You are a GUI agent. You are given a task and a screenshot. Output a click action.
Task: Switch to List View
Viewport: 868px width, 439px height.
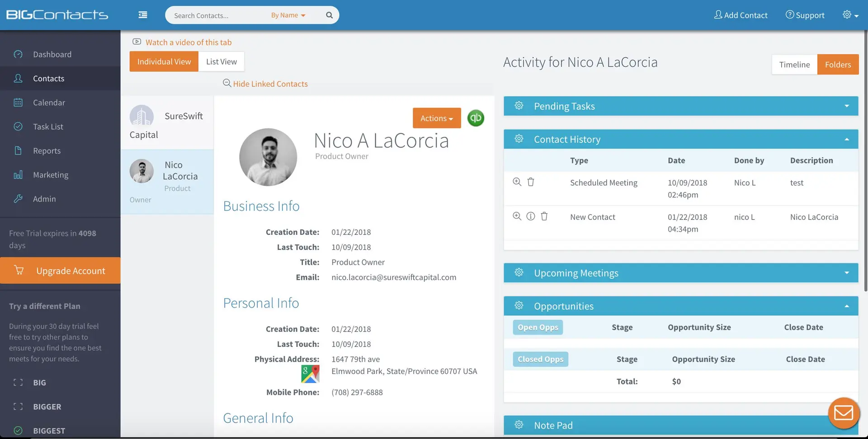pos(221,61)
